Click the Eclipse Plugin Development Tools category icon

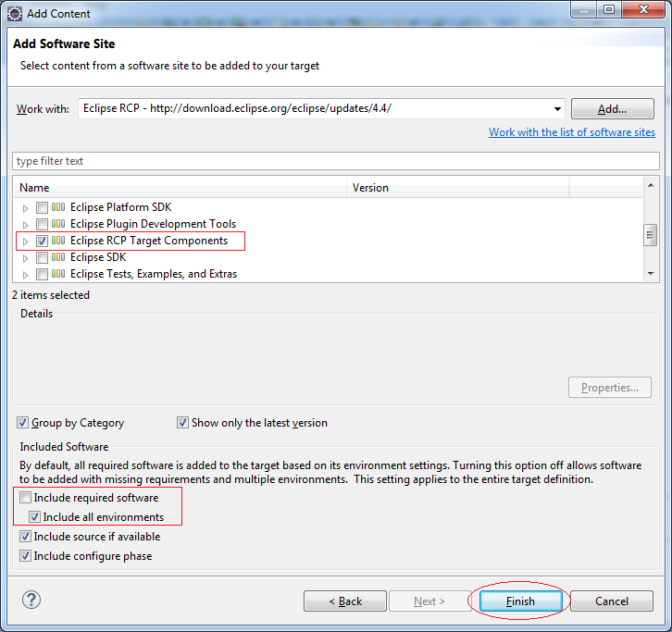(x=58, y=224)
